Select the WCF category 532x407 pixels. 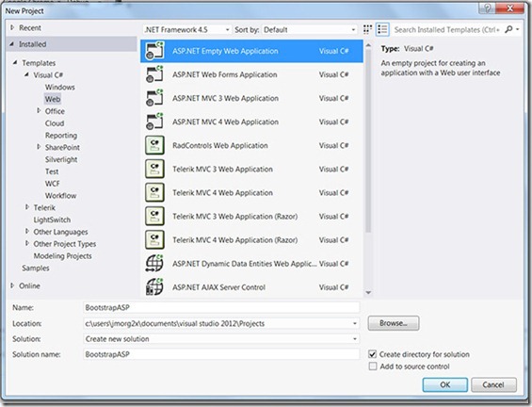coord(52,184)
